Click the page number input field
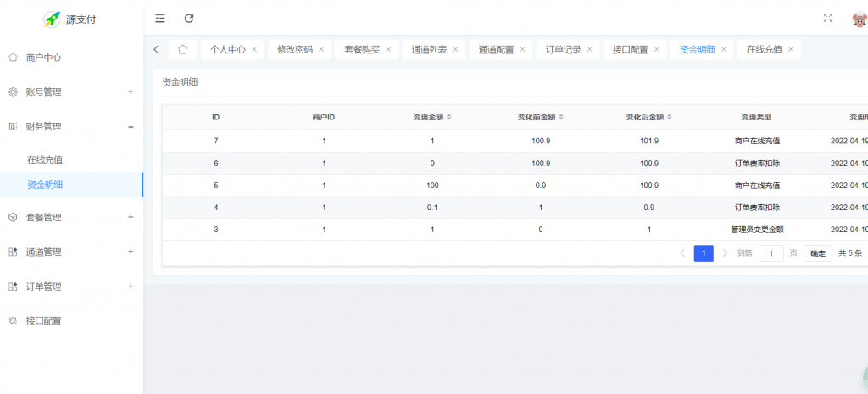The height and width of the screenshot is (394, 868). 771,253
